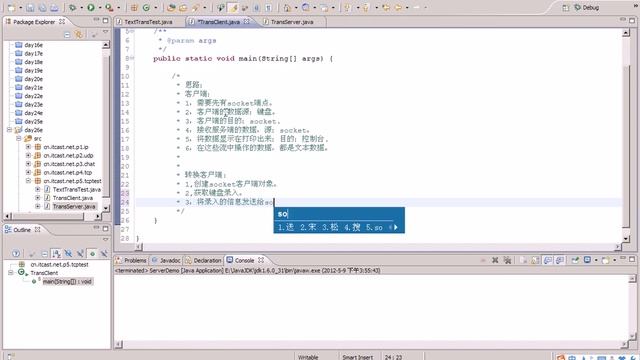Collapse All in Package Explorer toolbar

coord(67,35)
